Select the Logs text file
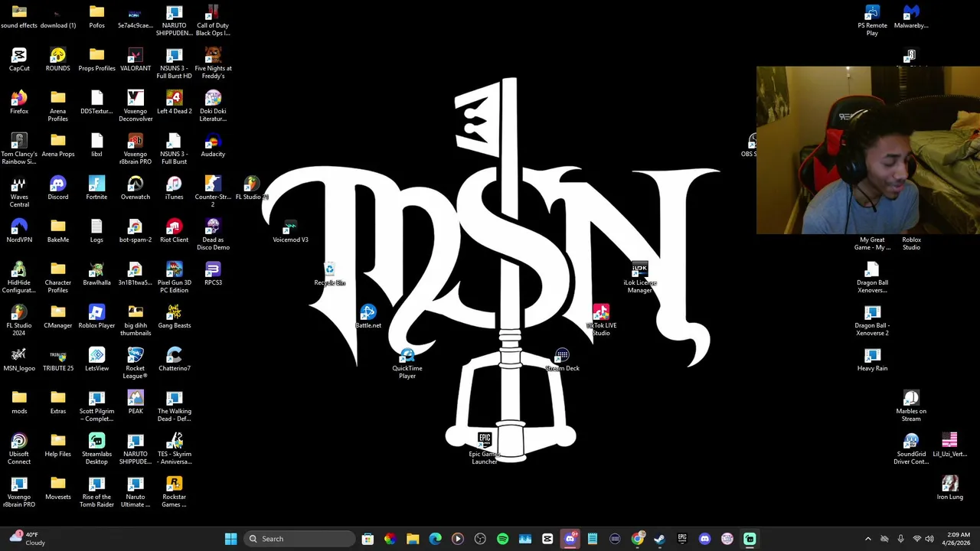 tap(96, 231)
